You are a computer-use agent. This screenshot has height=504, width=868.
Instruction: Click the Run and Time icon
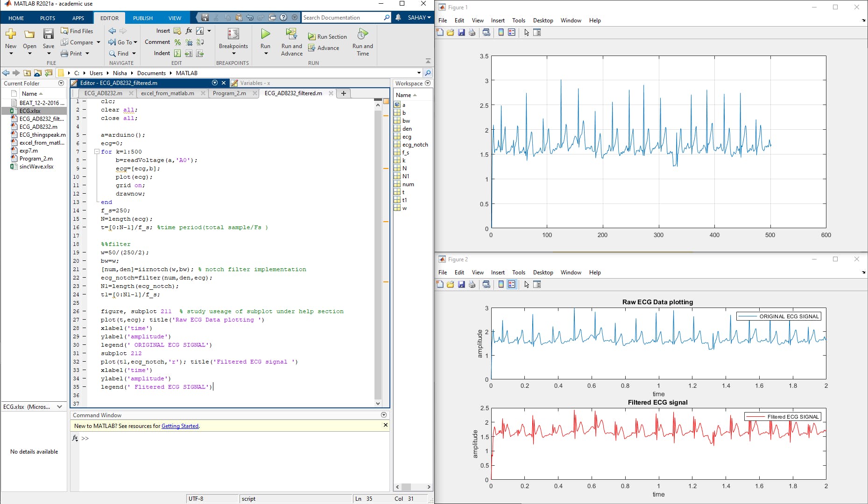pos(362,34)
